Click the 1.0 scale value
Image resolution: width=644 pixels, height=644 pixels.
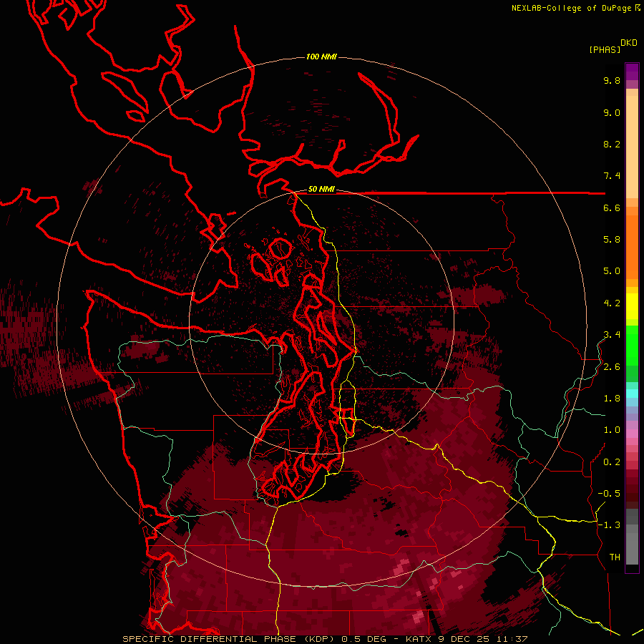[x=612, y=430]
